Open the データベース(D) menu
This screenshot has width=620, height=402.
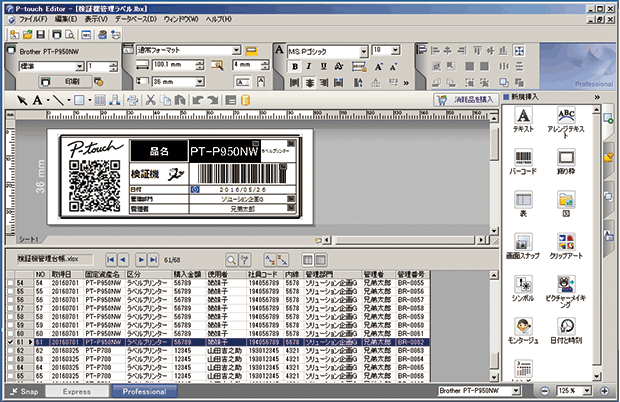pos(136,19)
